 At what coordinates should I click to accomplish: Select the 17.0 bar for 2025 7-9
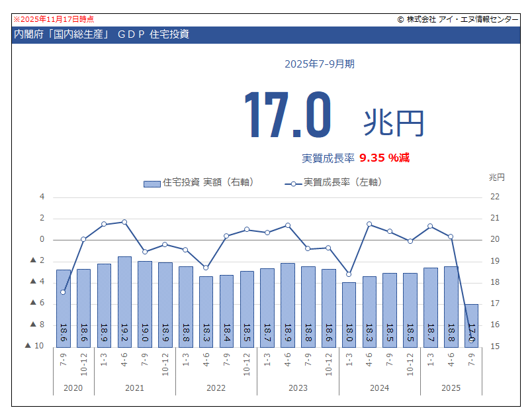tap(471, 325)
